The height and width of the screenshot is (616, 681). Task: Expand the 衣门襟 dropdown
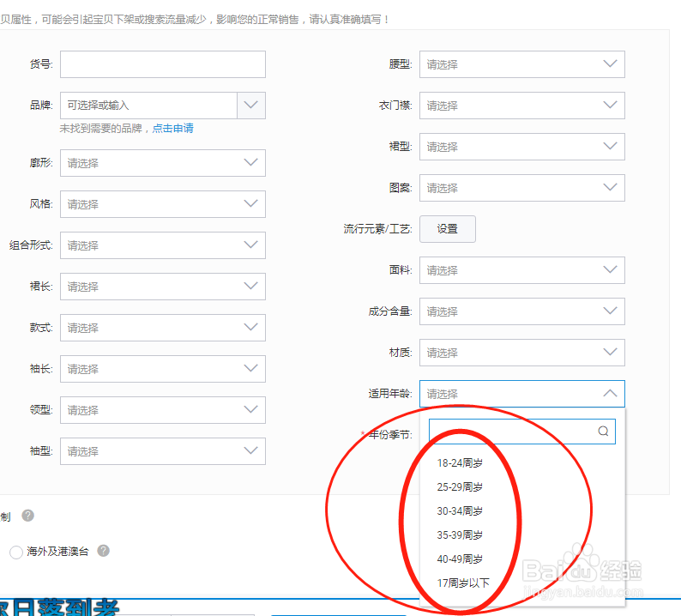(x=522, y=106)
